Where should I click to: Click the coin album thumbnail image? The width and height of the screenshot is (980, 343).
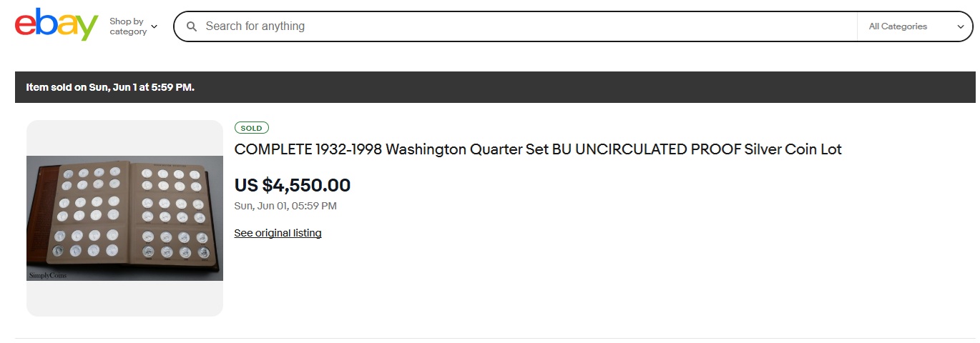[x=124, y=218]
